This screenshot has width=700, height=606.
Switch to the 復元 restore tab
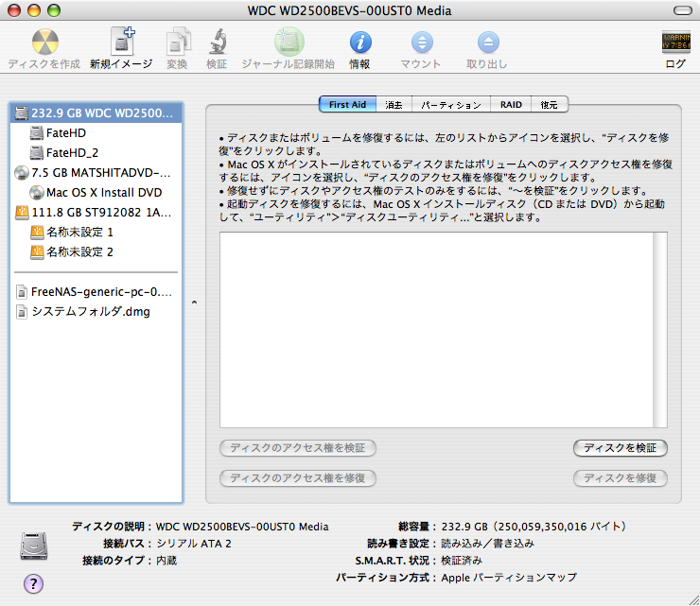click(x=549, y=104)
